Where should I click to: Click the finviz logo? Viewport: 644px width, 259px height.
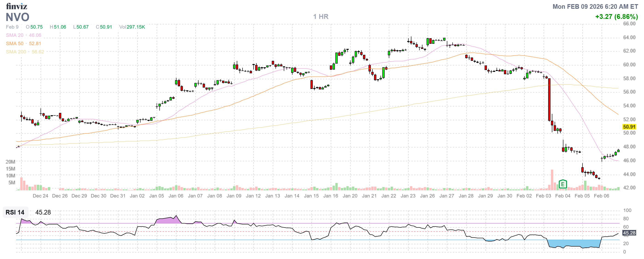(x=17, y=6)
